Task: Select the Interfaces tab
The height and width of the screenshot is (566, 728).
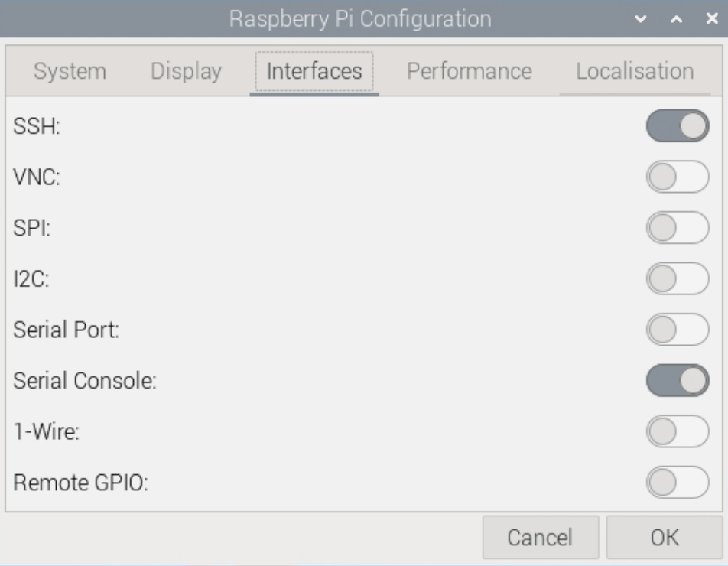Action: tap(314, 72)
